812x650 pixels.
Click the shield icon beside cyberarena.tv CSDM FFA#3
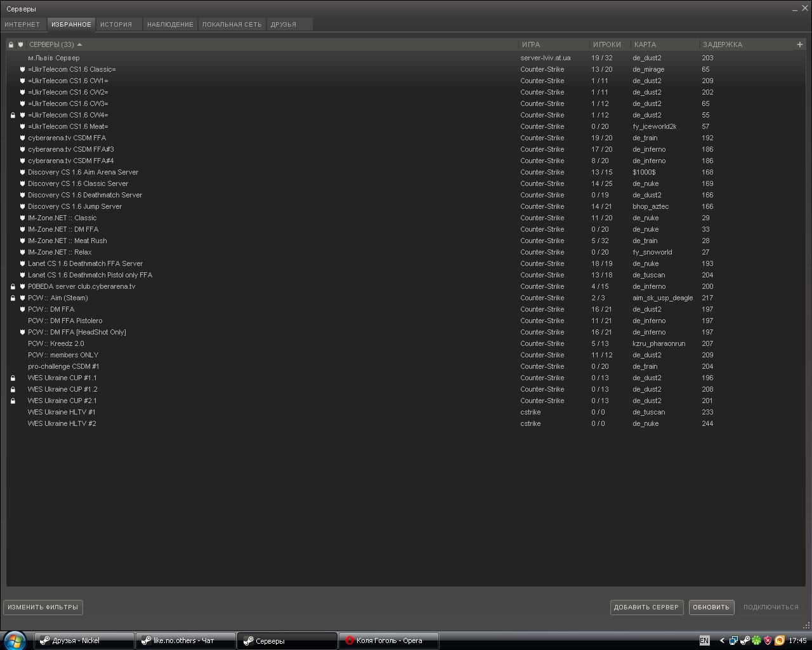(x=22, y=149)
